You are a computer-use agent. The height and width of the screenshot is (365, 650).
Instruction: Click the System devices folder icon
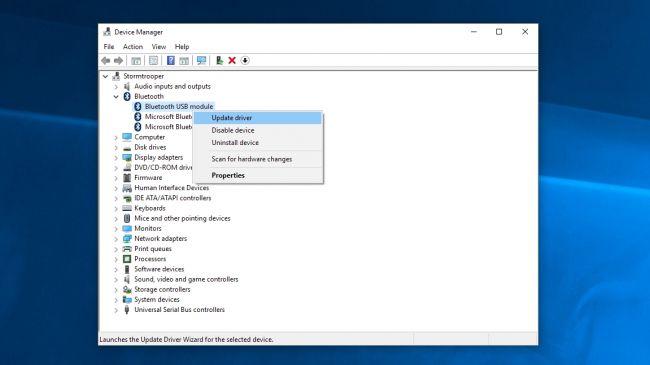point(127,299)
